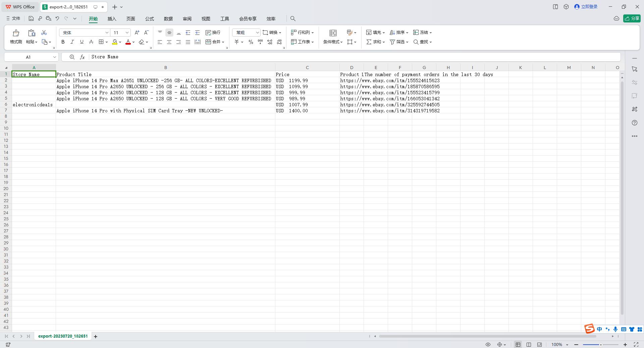Click the Decrease Font Size icon
The width and height of the screenshot is (644, 348).
click(146, 33)
